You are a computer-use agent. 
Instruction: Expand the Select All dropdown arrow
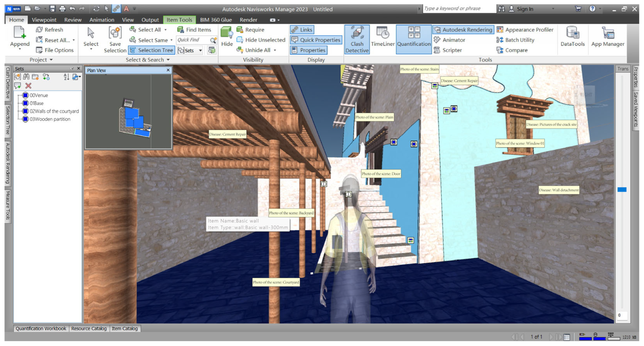coord(165,30)
